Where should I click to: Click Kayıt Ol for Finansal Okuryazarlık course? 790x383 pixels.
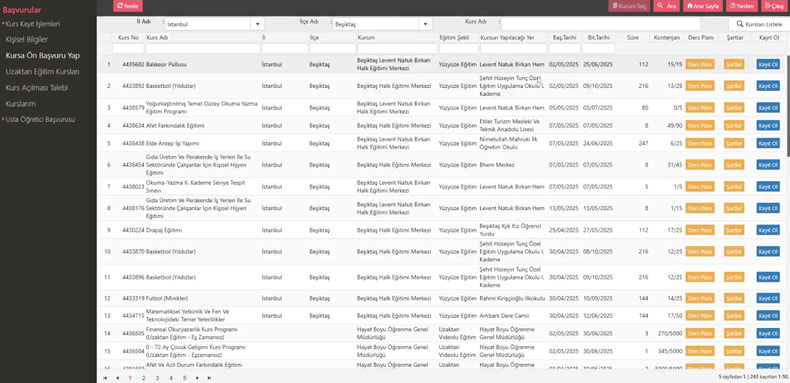pos(768,333)
